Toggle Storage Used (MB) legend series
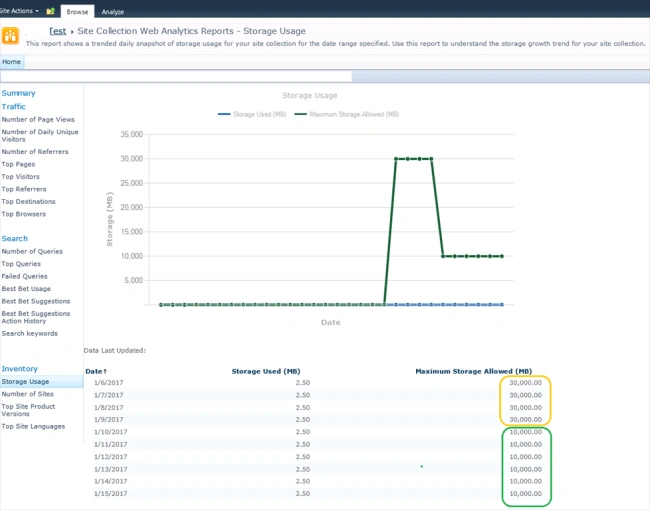The image size is (650, 510). [252, 114]
